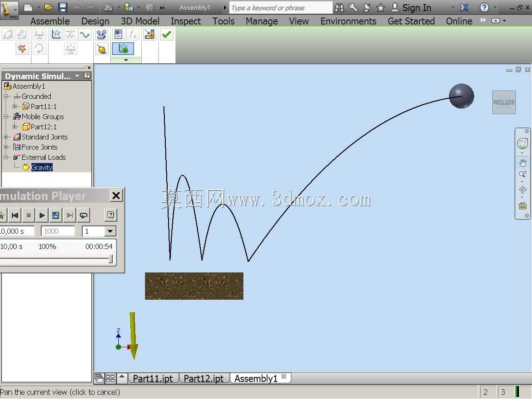Toggle construction mode button in player
532x399 pixels.
(x=2, y=215)
